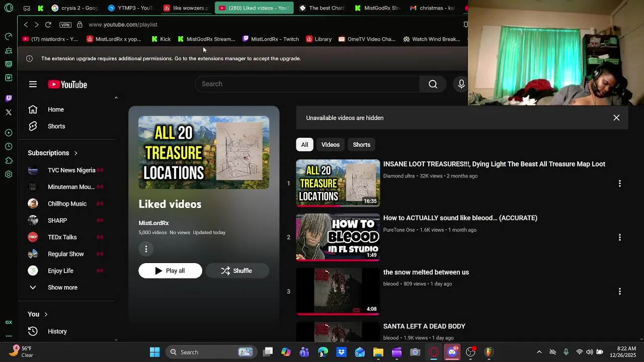Start voice search with microphone icon
644x362 pixels.
(x=461, y=84)
